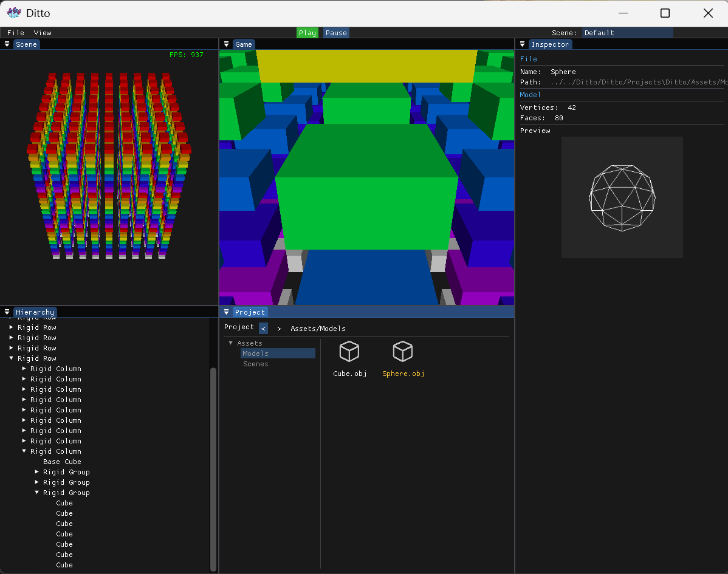Click the Scene name field showing Default
Viewport: 728px width, 574px height.
627,32
